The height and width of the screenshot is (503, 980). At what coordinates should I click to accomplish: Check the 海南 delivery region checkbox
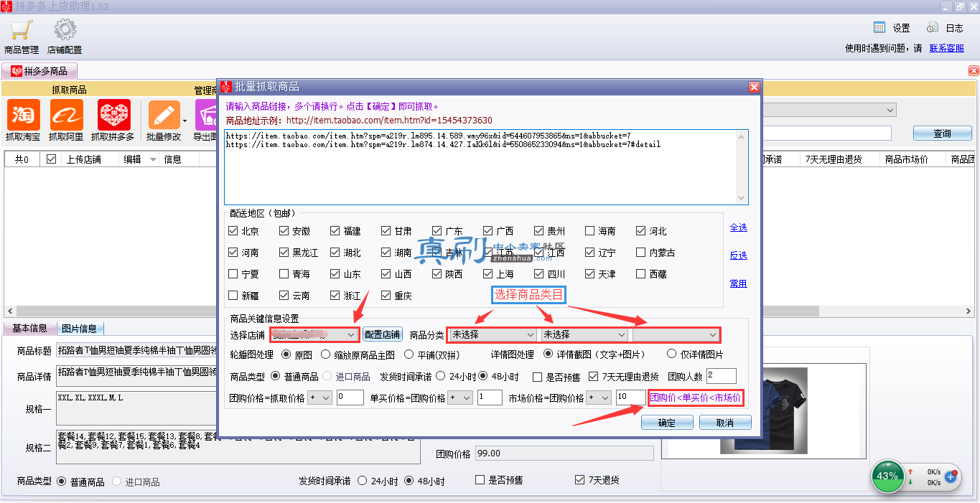pos(590,231)
